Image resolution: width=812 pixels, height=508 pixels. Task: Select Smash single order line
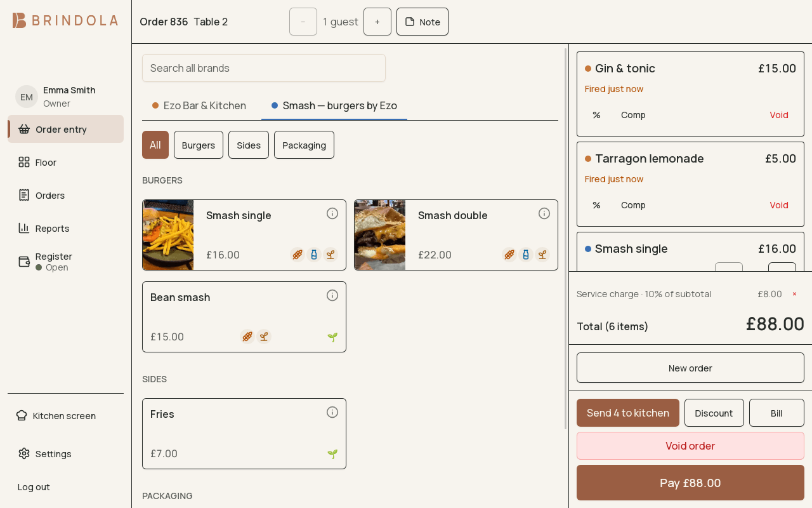(x=690, y=251)
